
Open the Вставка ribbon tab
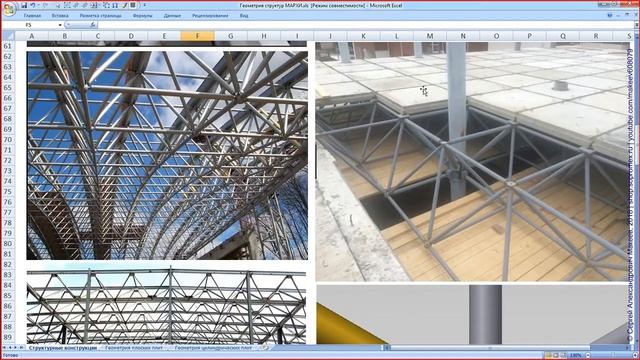60,16
